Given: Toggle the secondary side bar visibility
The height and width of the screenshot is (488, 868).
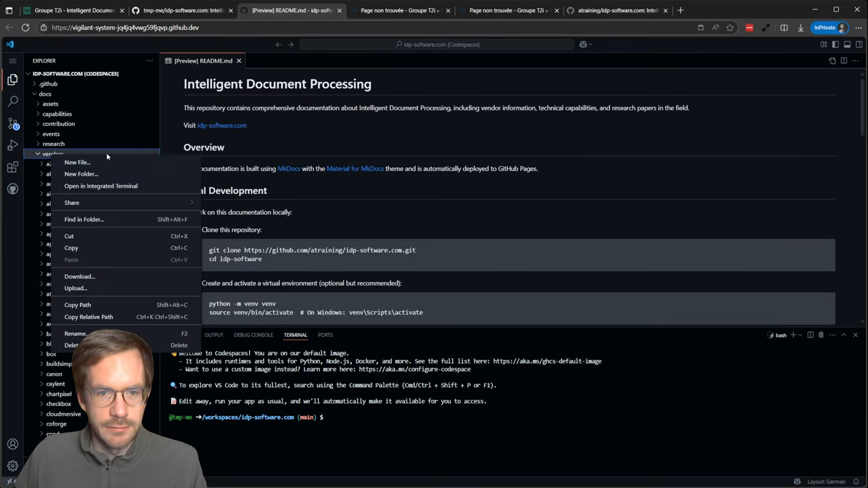Looking at the screenshot, I should 859,45.
